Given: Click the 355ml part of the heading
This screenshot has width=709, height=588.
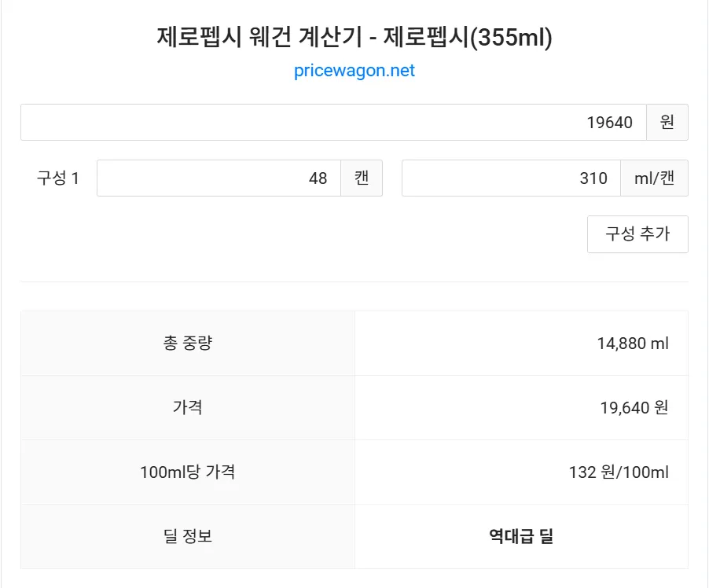Looking at the screenshot, I should pos(511,37).
